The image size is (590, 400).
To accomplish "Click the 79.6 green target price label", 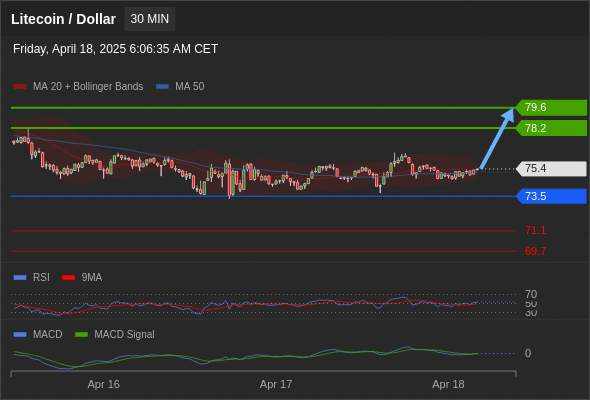I will pos(551,108).
